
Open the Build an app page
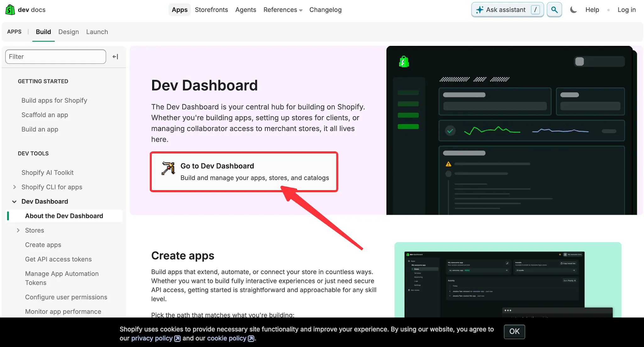[40, 129]
